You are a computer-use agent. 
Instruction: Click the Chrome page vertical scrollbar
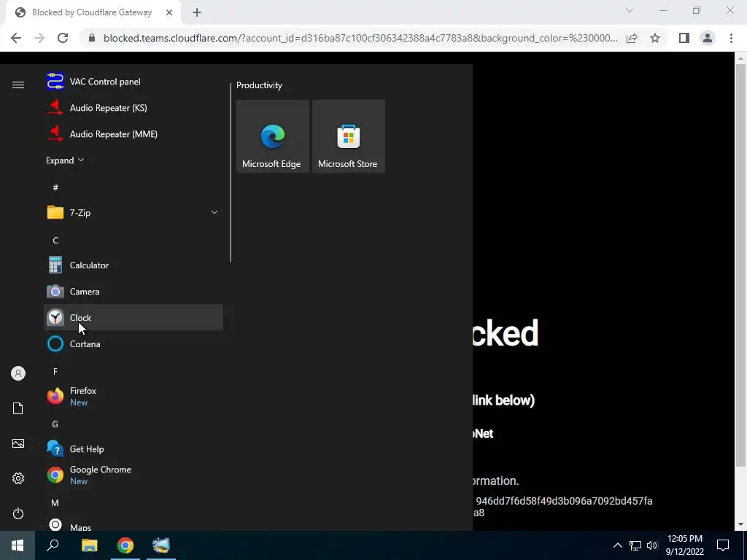[x=740, y=265]
